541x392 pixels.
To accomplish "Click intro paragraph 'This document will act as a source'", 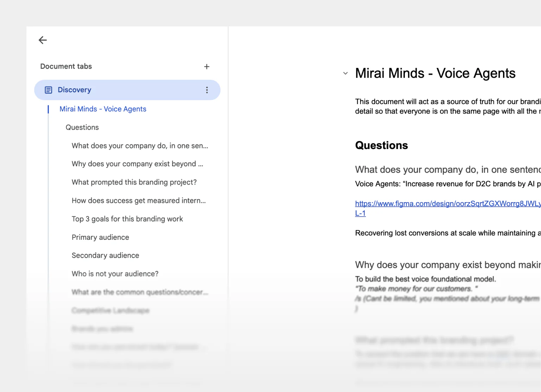I will click(448, 106).
